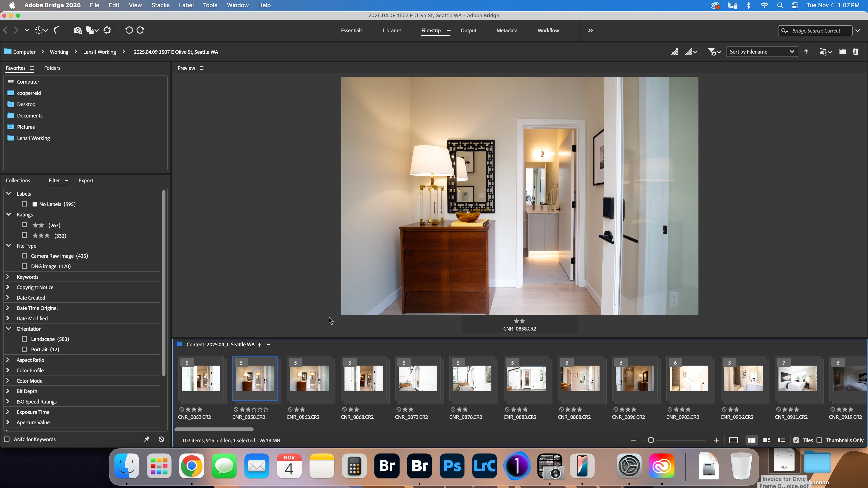This screenshot has height=488, width=868.
Task: Open the Sort by Filename dropdown
Action: 762,52
